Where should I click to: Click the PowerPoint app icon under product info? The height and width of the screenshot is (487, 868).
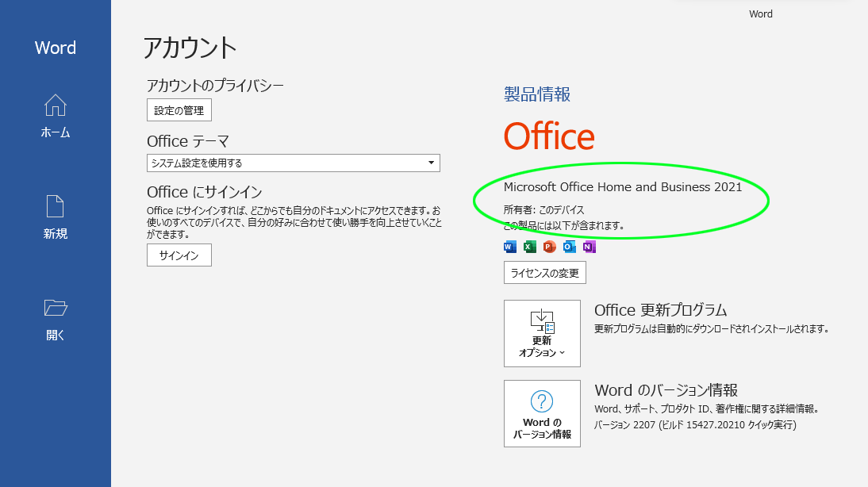549,247
